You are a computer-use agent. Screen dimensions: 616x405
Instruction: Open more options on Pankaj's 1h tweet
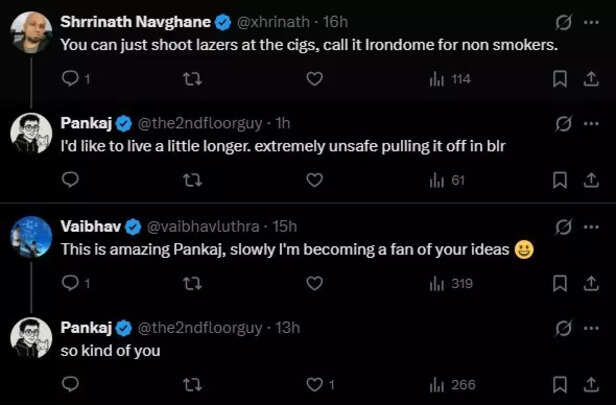(x=592, y=123)
